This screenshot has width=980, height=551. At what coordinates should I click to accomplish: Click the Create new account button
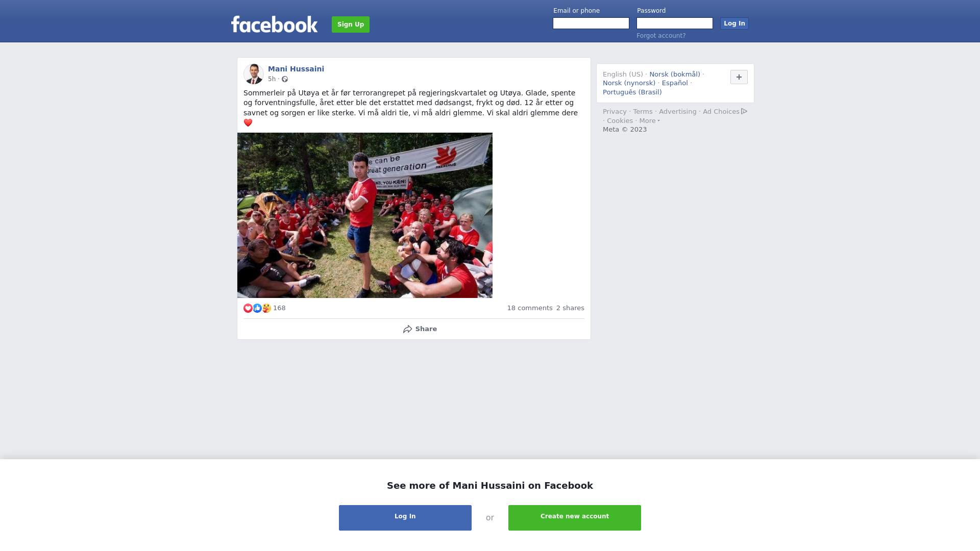click(x=575, y=518)
